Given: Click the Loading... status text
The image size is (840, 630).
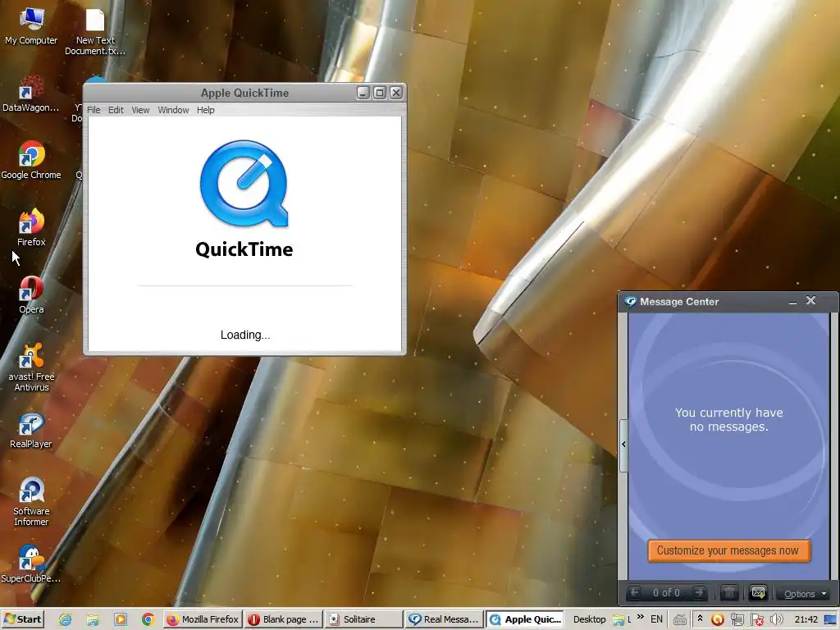Looking at the screenshot, I should tap(245, 335).
